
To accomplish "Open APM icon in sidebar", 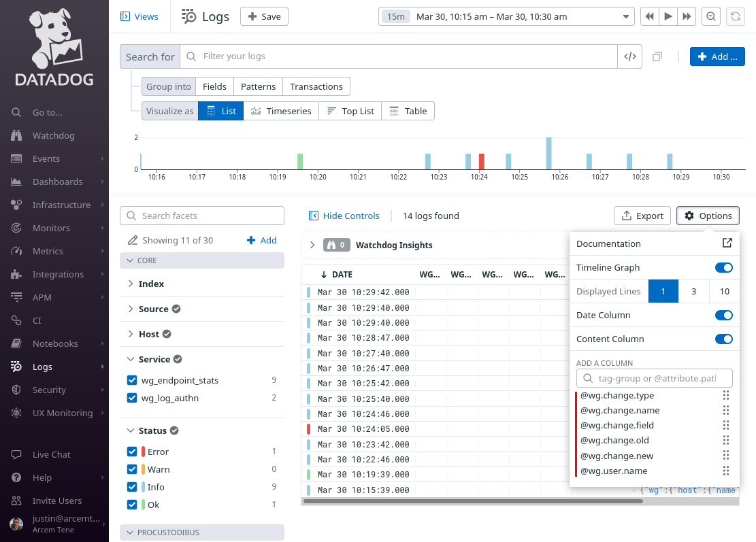I will click(16, 297).
